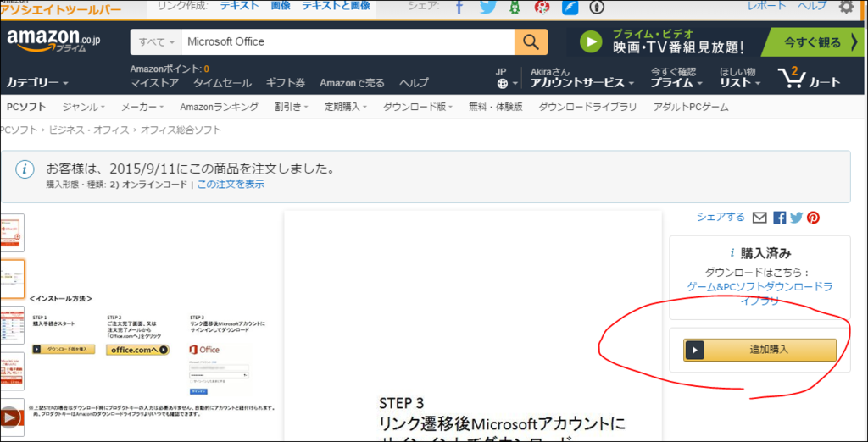The image size is (868, 442).
Task: Click the red round share icon in toolbar
Action: click(542, 7)
